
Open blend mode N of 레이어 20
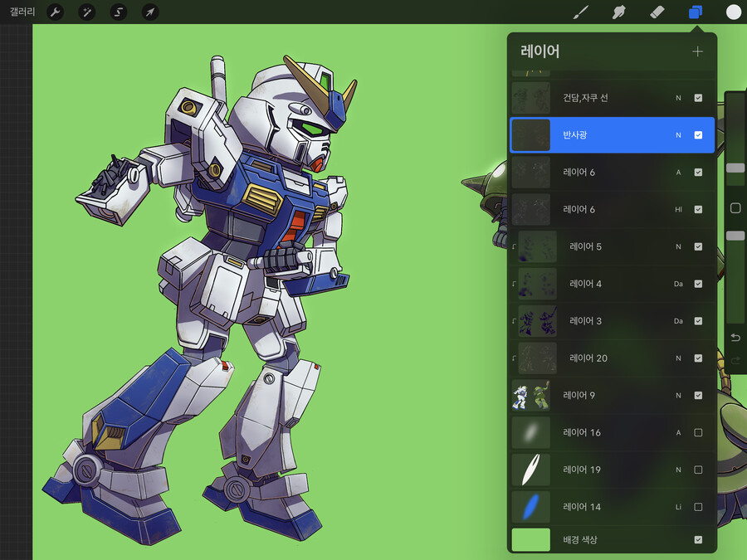coord(678,358)
